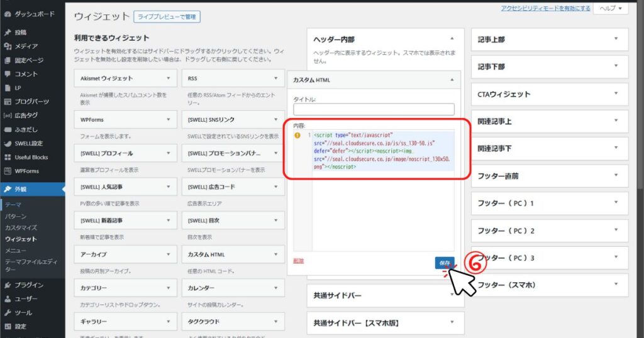The image size is (644, 338).
Task: Open Useful Blocks grid icon
Action: point(8,158)
